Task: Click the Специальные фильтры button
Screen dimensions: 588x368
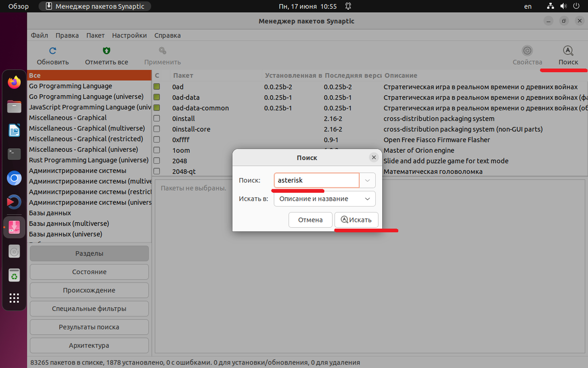Action: pyautogui.click(x=89, y=309)
